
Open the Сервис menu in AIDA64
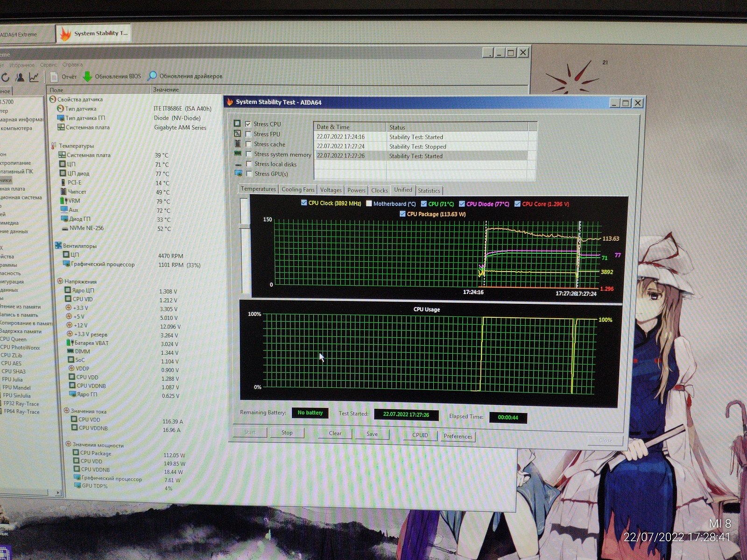[x=49, y=65]
